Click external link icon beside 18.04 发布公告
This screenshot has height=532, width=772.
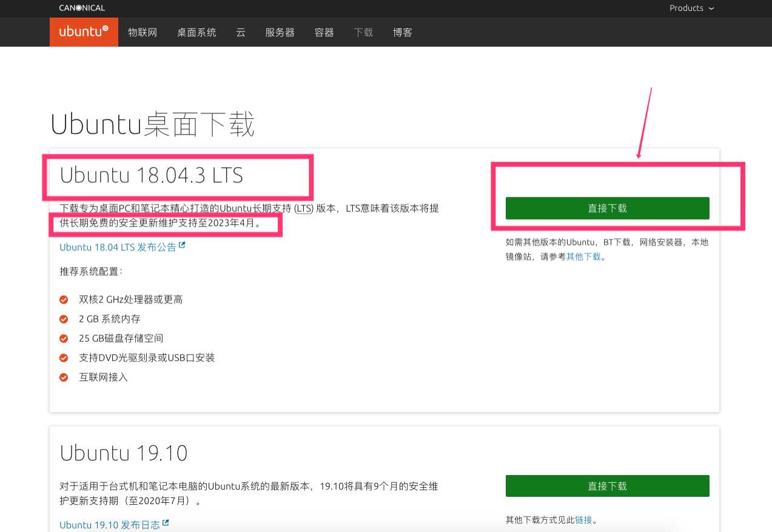[182, 246]
